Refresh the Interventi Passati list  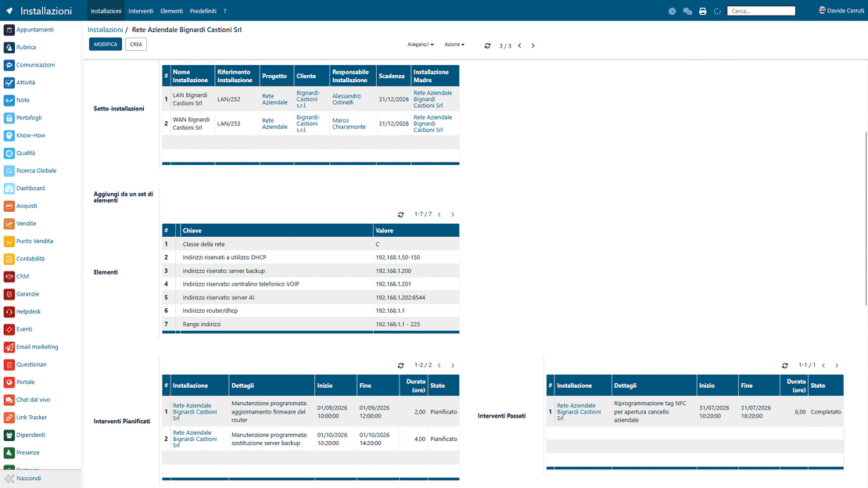click(785, 365)
